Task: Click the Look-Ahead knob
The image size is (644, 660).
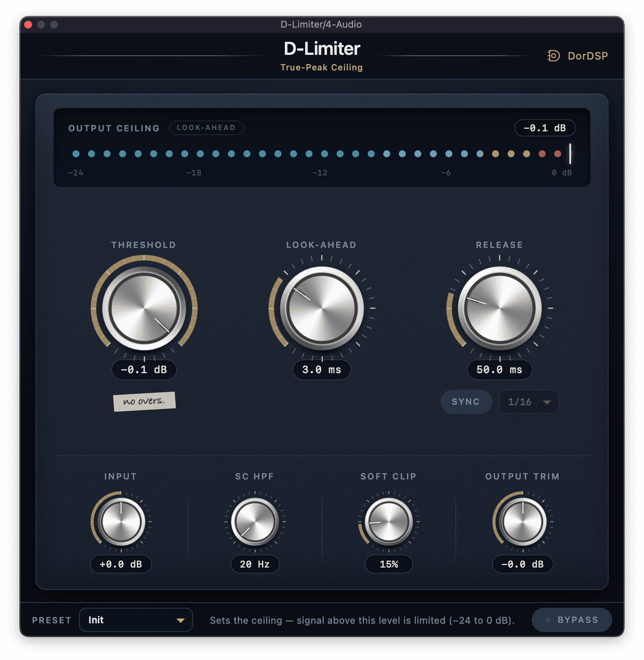Action: click(322, 308)
